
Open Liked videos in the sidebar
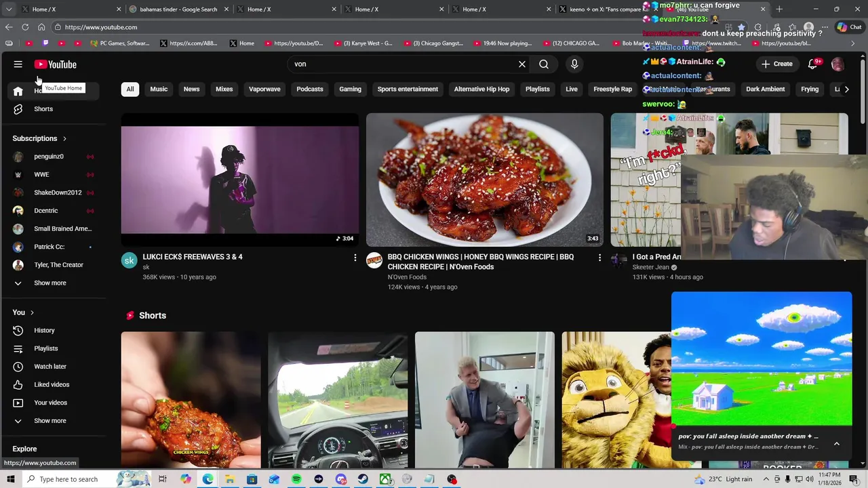(53, 385)
